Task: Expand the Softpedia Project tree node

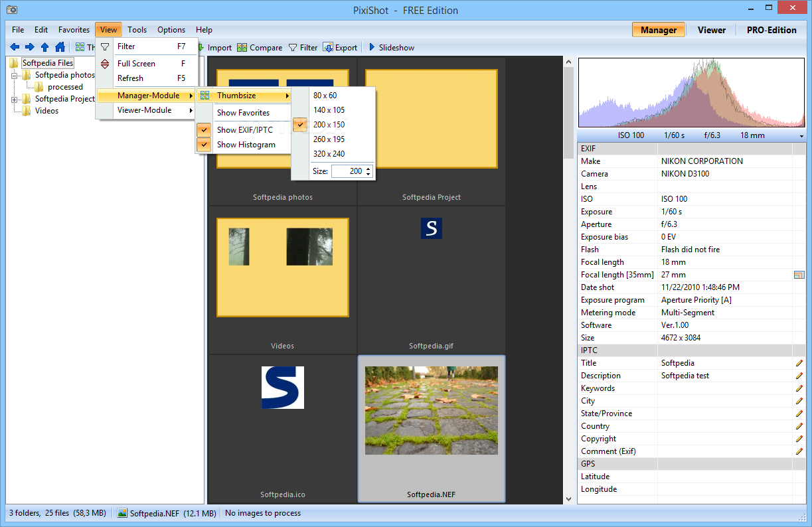Action: [15, 100]
